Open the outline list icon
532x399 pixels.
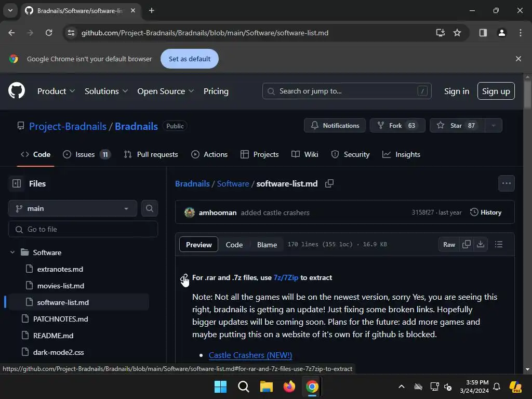pyautogui.click(x=498, y=244)
